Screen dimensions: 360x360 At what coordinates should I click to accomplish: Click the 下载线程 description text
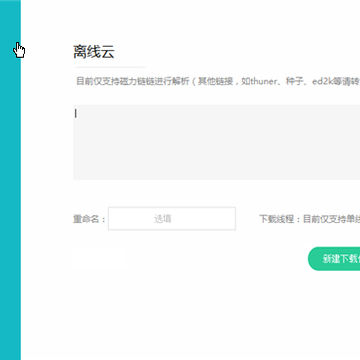310,219
